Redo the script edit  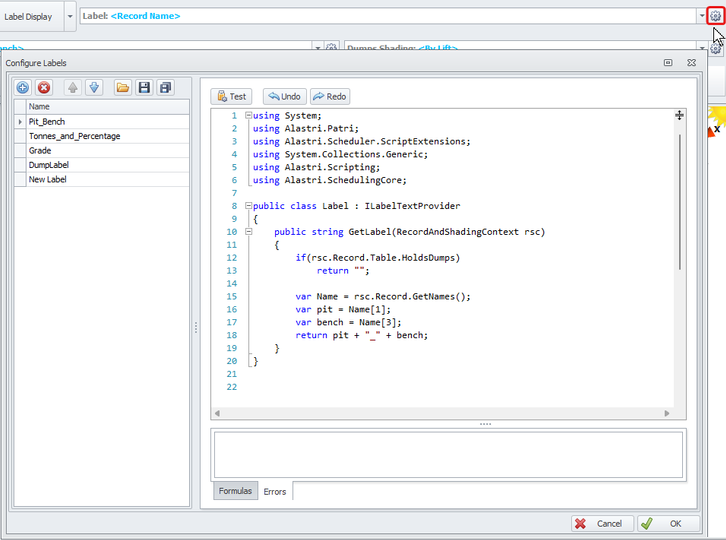tap(330, 97)
